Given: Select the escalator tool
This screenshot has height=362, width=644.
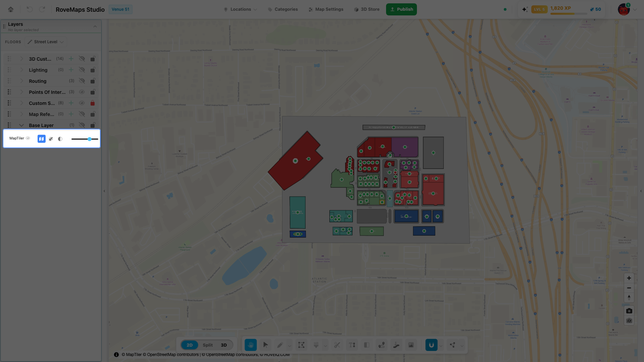Looking at the screenshot, I should pyautogui.click(x=396, y=345).
